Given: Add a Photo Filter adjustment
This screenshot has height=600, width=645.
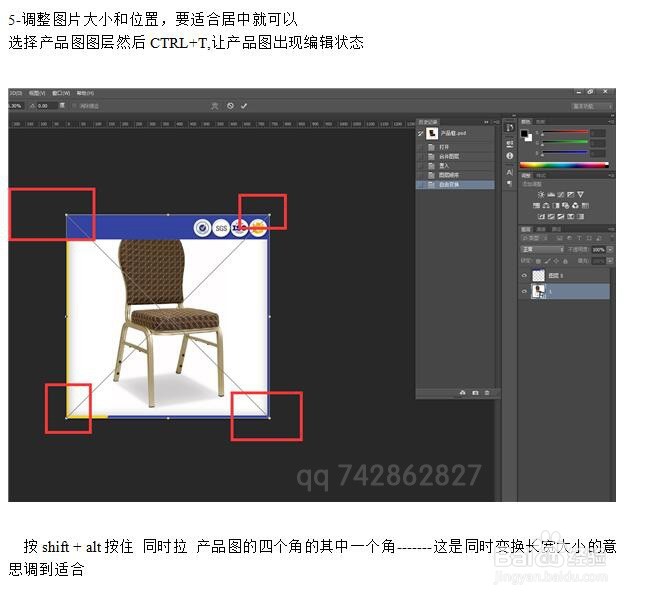Looking at the screenshot, I should (566, 206).
